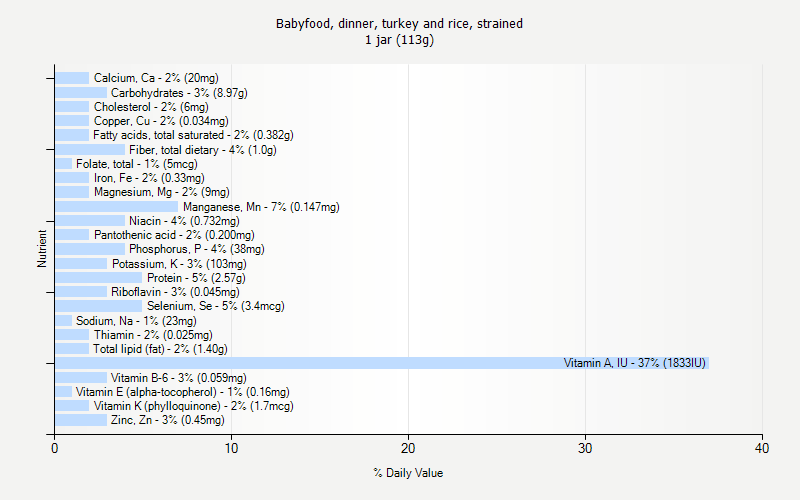The image size is (800, 500).
Task: Select the "Calcium, Ca - 2% (20mg)" label
Action: (x=156, y=78)
